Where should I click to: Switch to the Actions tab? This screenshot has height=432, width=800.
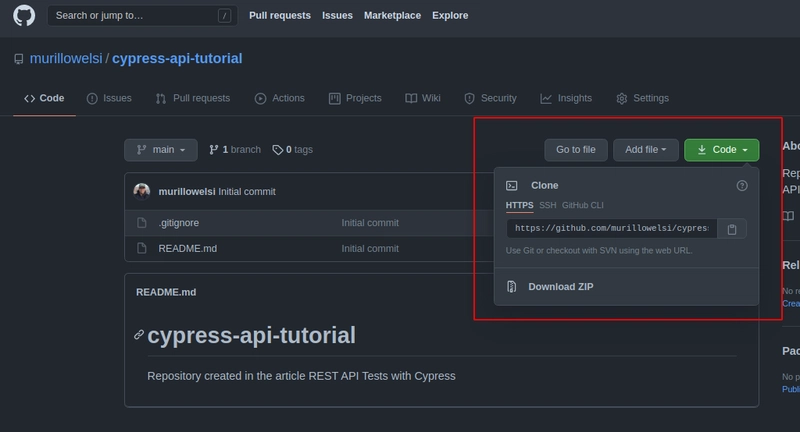click(280, 98)
